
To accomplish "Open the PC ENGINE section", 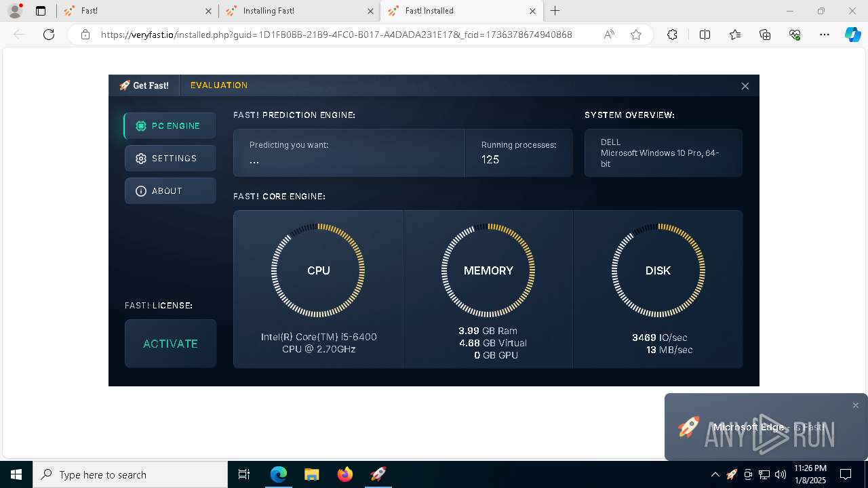I will point(170,126).
